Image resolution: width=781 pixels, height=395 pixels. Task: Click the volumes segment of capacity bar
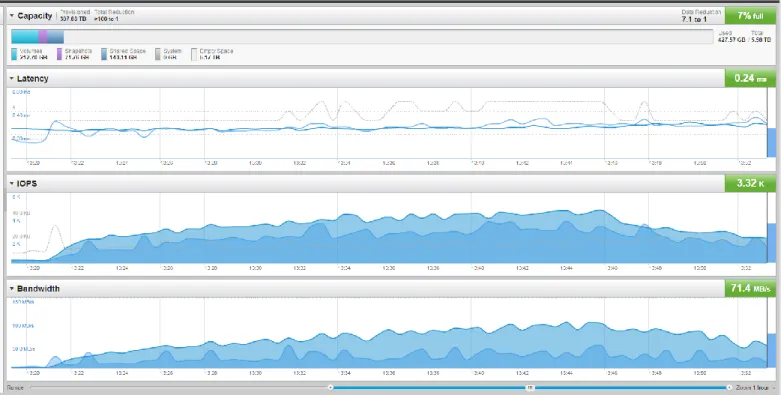pyautogui.click(x=25, y=37)
